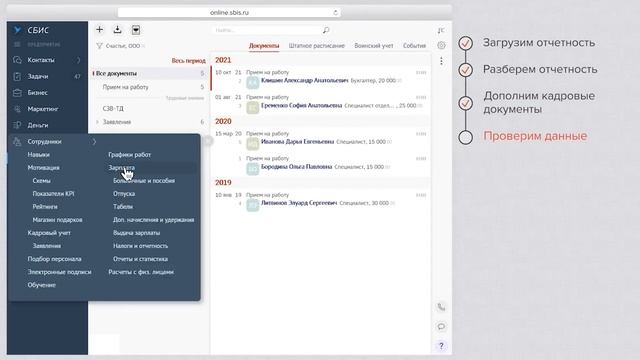
Task: Open the Весь период period selector
Action: pos(189,60)
